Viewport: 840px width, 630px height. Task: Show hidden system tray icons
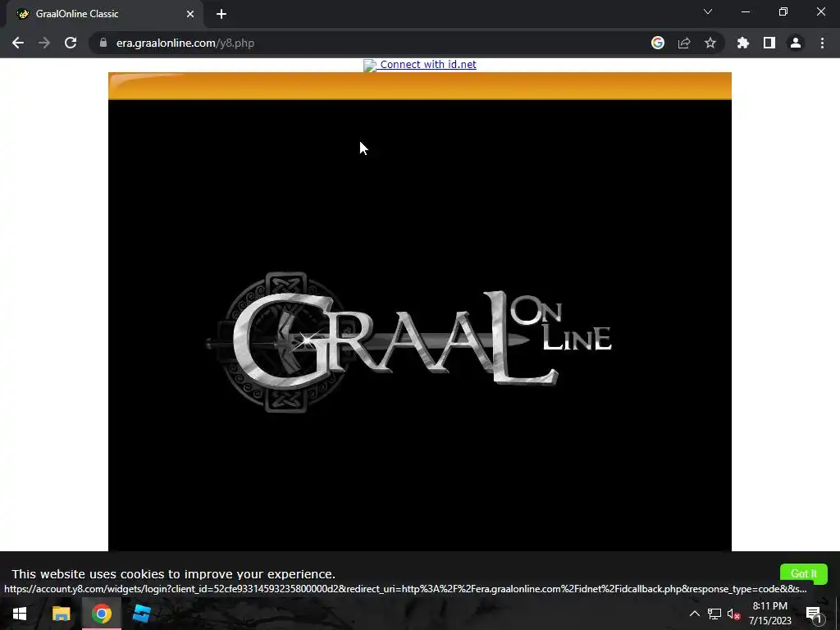pyautogui.click(x=694, y=614)
